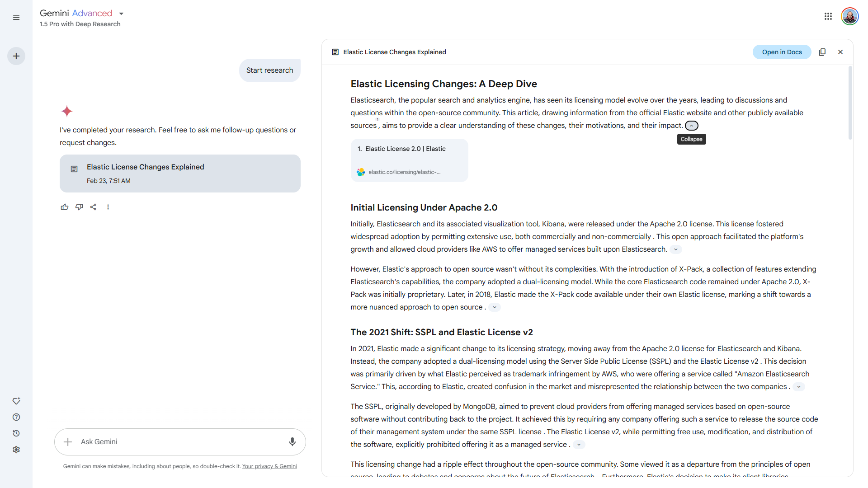Expand sources for the X-Pack paragraph
Screen dimensions: 868x488
tap(495, 307)
